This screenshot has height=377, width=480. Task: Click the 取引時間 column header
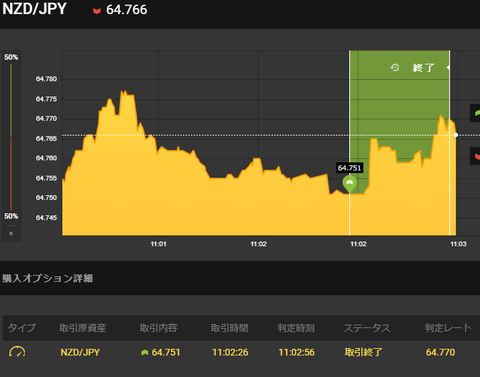(x=229, y=328)
